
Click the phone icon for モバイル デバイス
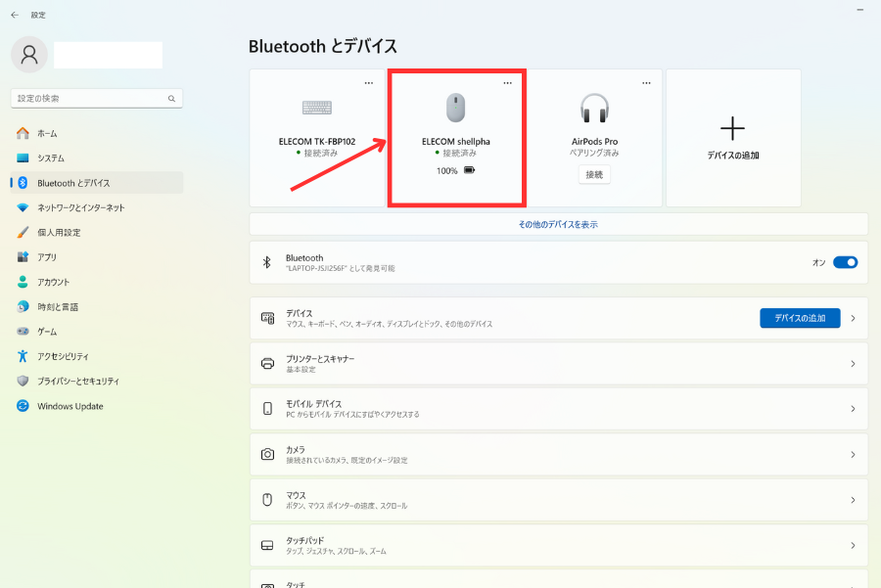[267, 409]
